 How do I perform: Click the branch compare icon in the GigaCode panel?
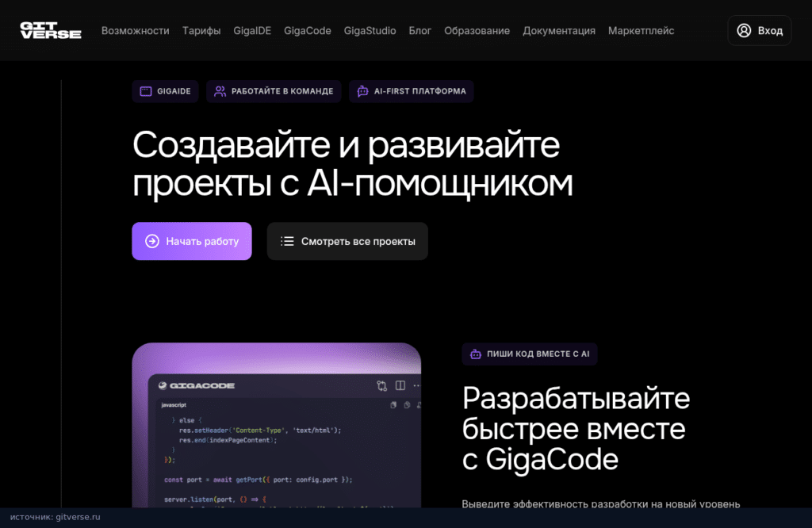point(382,385)
